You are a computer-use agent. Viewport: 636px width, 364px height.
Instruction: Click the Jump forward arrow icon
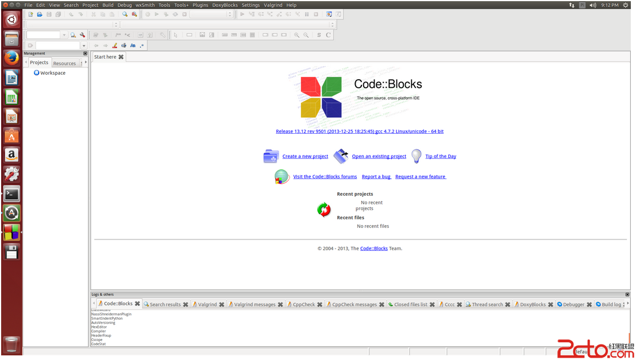point(106,46)
